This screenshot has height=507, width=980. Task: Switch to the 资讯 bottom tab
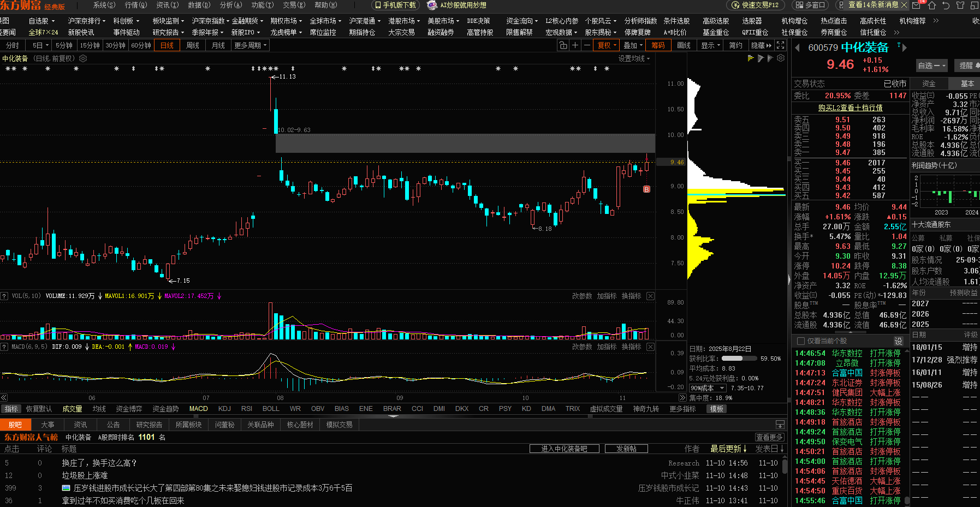(80, 425)
